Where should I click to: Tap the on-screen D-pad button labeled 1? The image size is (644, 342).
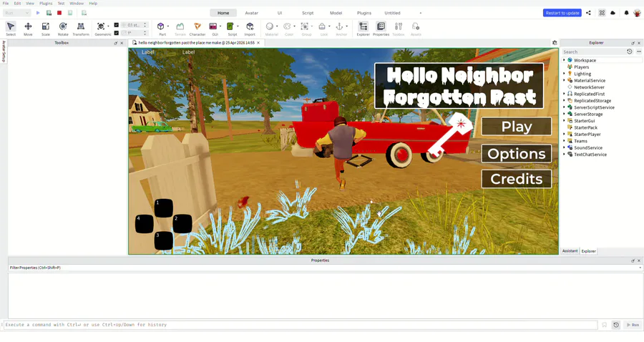(163, 208)
